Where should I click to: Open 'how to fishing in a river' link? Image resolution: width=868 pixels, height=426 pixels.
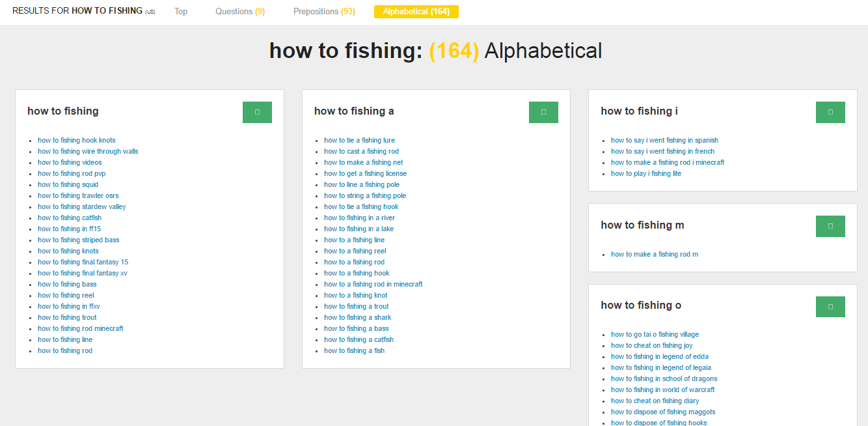pos(360,218)
